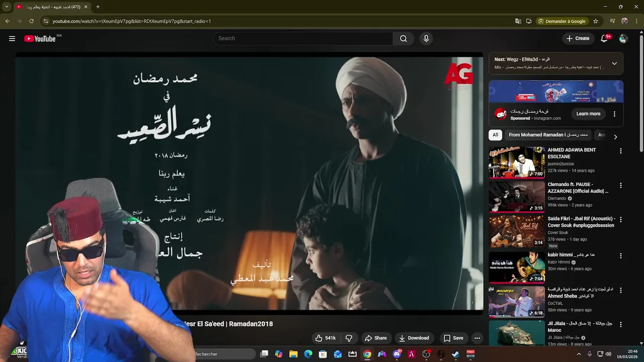Click the browser back arrow
644x362 pixels.
7,21
